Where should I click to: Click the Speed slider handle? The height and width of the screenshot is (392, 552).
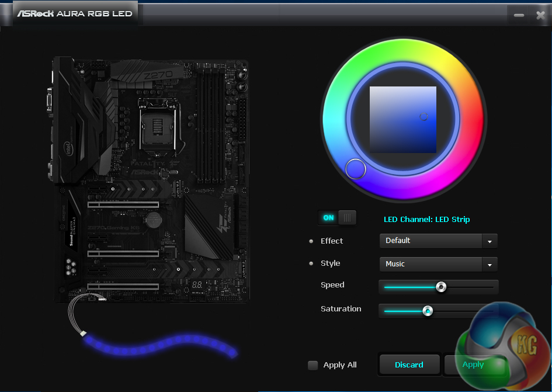tap(441, 287)
